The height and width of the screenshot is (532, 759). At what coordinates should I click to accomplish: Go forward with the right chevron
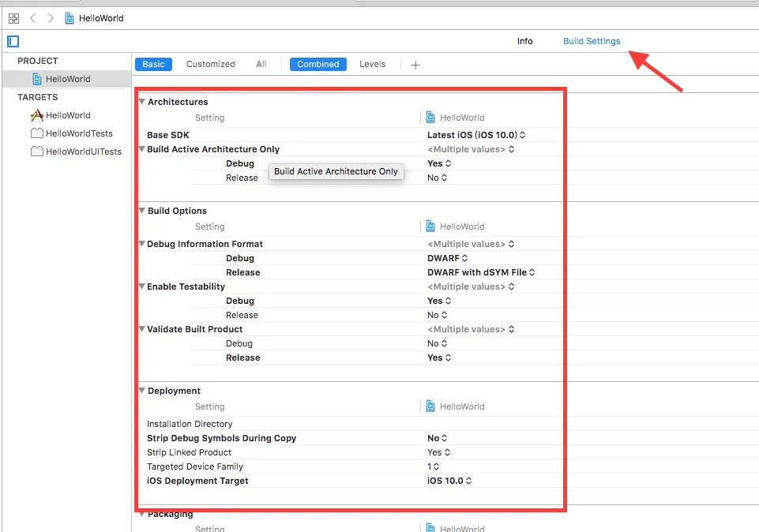pos(51,18)
